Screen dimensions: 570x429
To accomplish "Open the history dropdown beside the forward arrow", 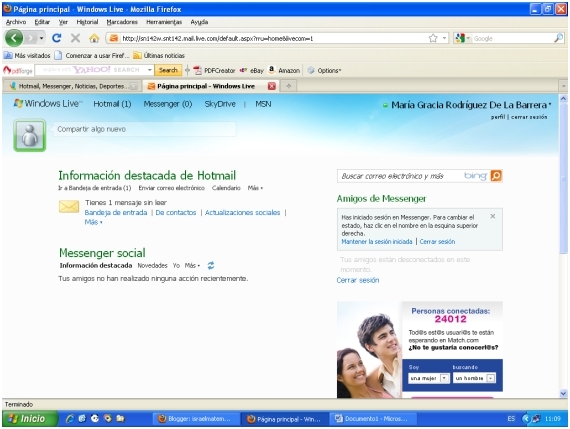I will [41, 38].
